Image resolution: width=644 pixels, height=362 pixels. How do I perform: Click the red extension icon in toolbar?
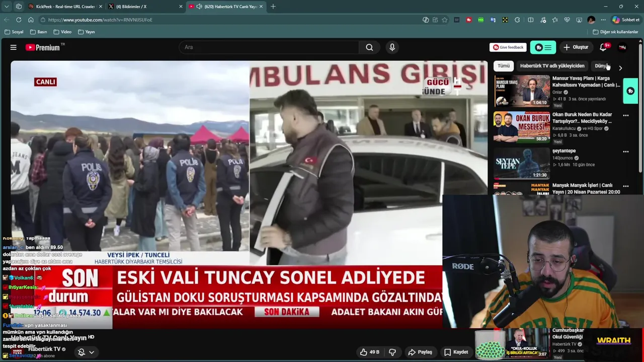[469, 20]
